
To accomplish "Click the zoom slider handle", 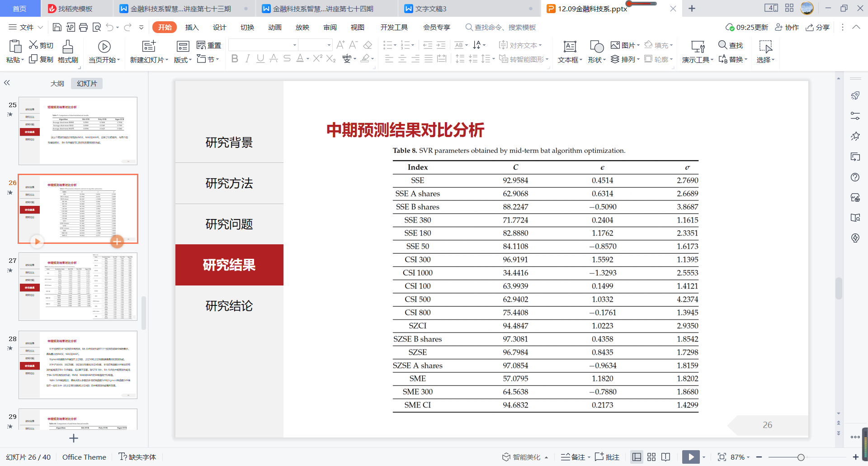I will (801, 457).
